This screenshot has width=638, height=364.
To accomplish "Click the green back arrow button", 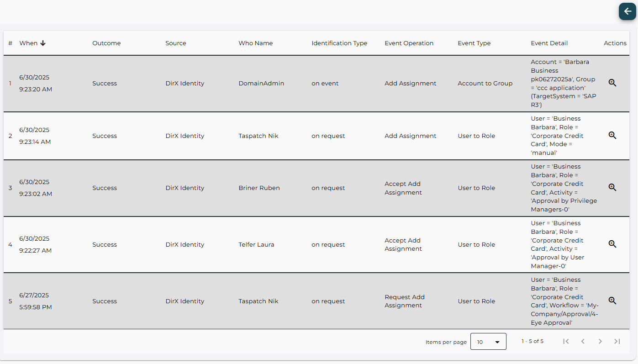I will tap(627, 11).
